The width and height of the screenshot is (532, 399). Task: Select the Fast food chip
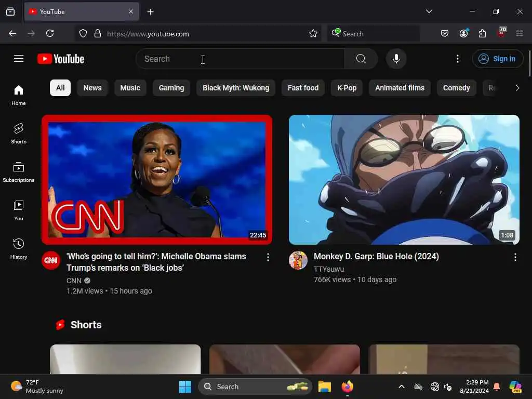[x=303, y=88]
